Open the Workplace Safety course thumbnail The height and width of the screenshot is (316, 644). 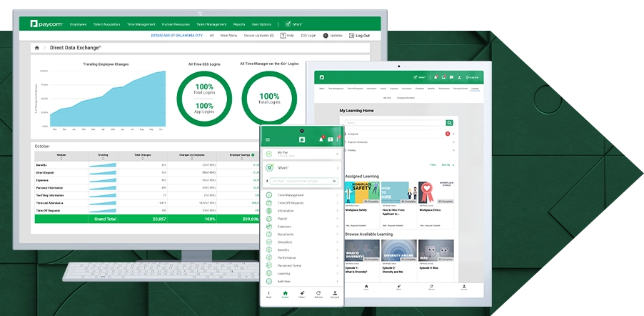[362, 192]
